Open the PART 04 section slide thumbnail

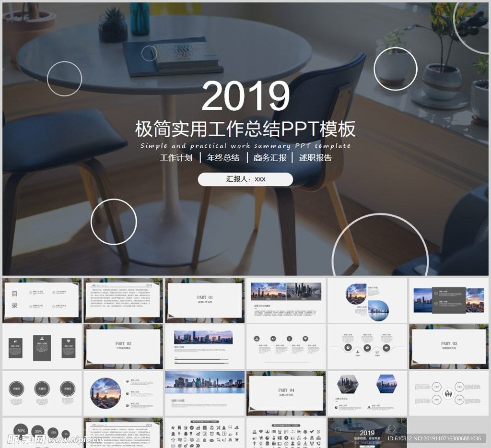[286, 393]
